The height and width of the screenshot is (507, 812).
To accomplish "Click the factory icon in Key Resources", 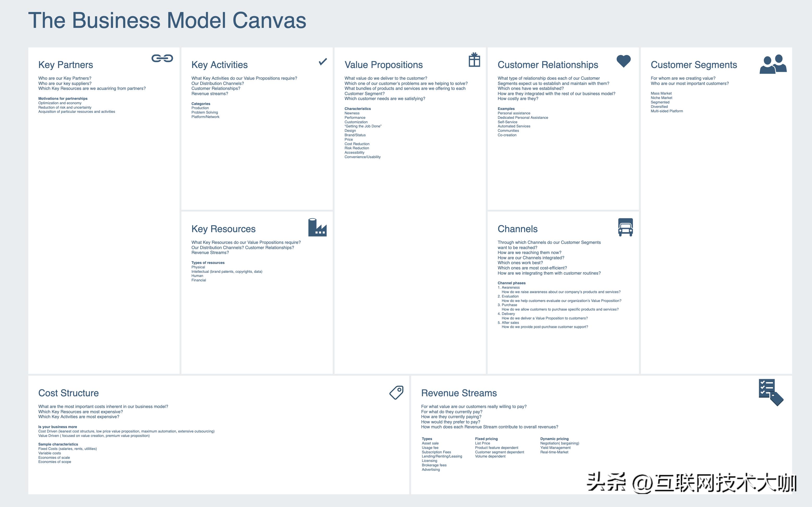I will tap(317, 227).
